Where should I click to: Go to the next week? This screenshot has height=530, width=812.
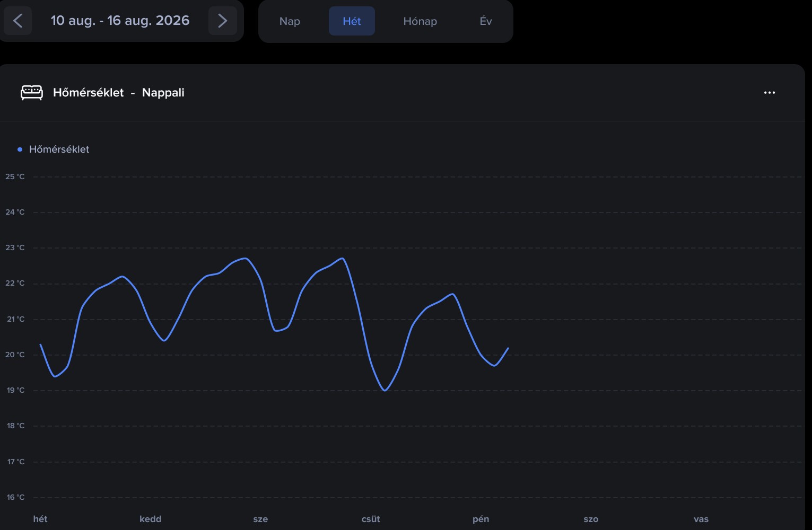(x=222, y=21)
